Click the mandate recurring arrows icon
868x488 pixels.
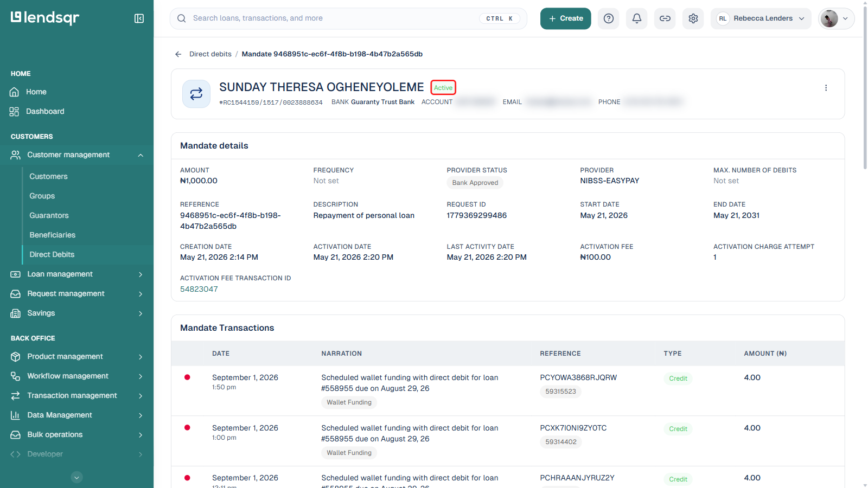point(196,94)
